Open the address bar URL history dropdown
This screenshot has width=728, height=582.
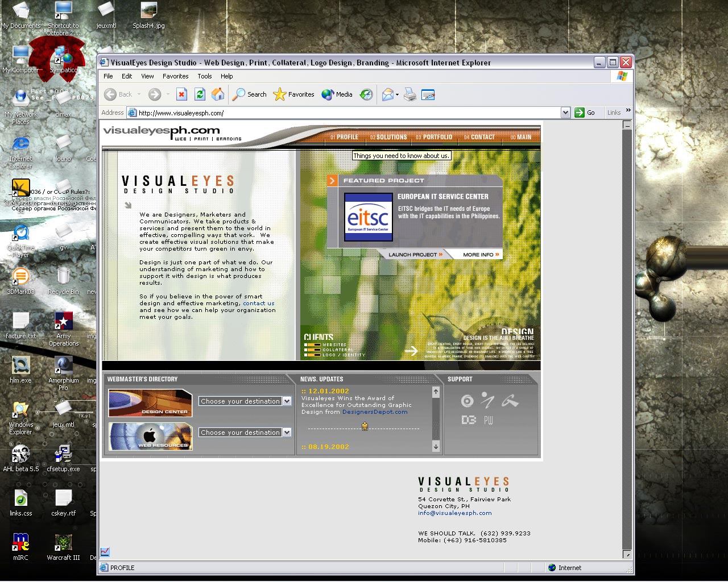point(565,113)
